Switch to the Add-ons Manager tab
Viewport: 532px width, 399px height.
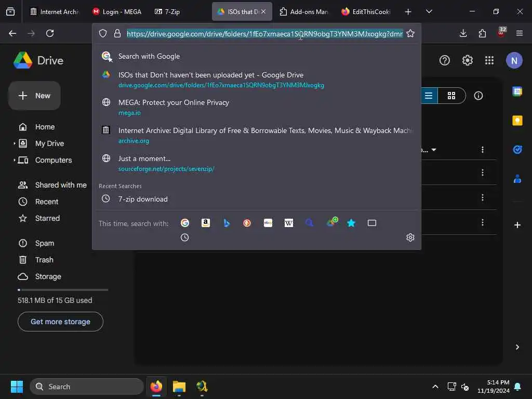[x=303, y=11]
